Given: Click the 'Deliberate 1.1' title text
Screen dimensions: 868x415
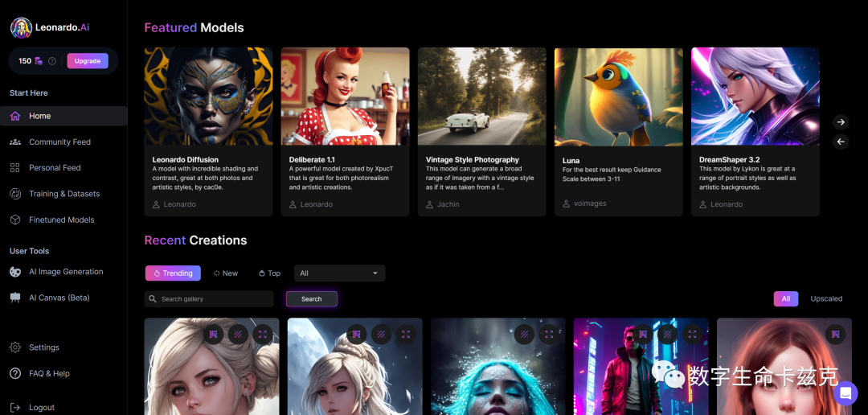Looking at the screenshot, I should coord(312,159).
